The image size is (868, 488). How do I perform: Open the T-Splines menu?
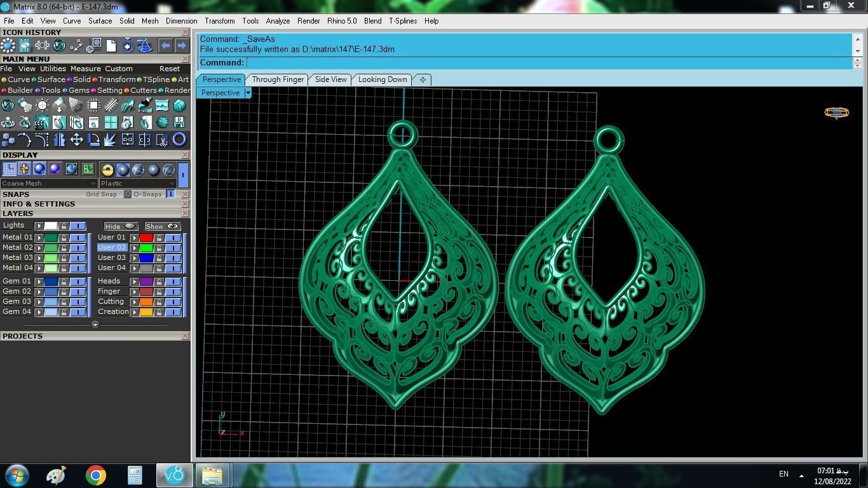tap(403, 21)
